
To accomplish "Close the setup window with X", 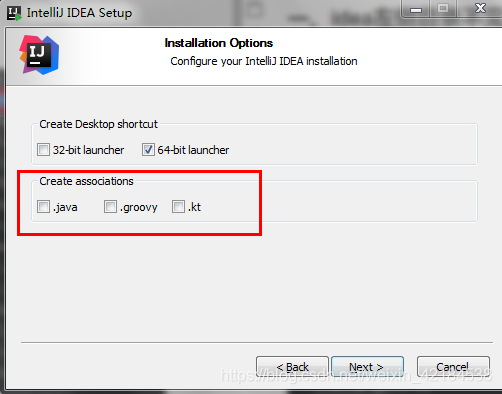I will click(480, 8).
